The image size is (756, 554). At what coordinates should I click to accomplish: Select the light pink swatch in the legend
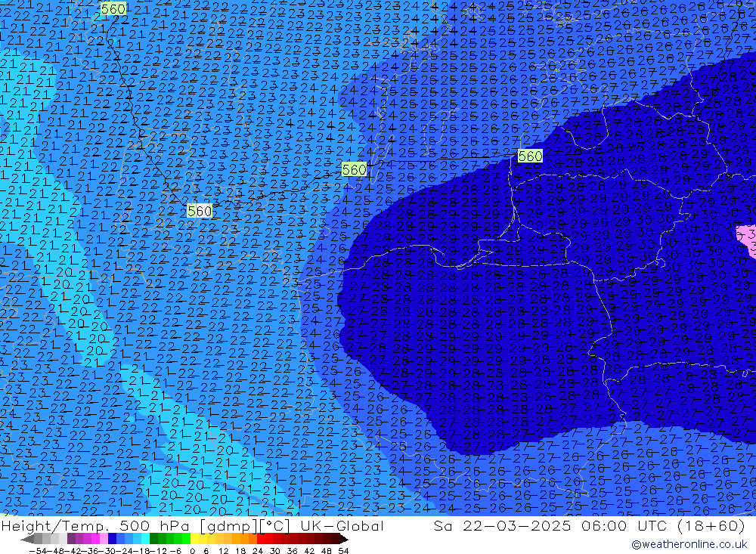click(104, 539)
